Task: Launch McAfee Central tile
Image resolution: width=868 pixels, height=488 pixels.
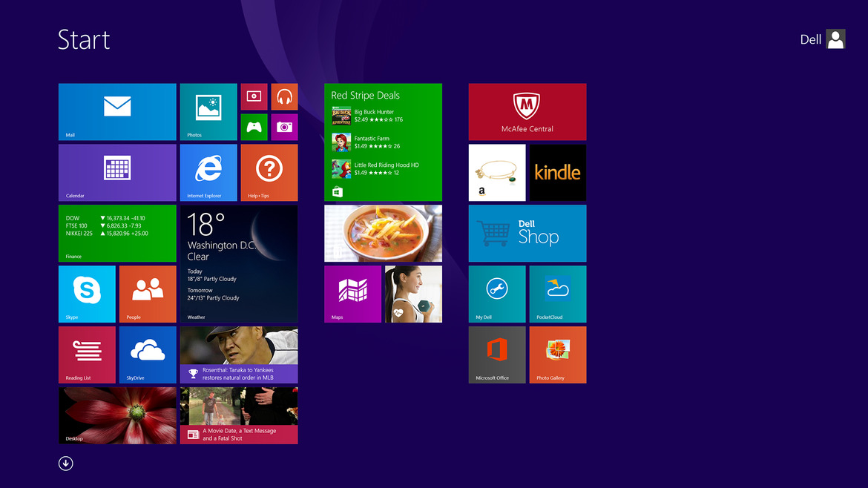Action: [527, 112]
